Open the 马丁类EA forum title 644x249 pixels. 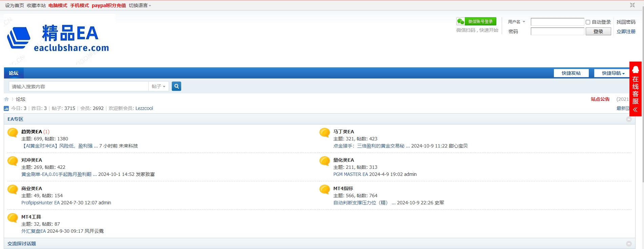tap(344, 132)
